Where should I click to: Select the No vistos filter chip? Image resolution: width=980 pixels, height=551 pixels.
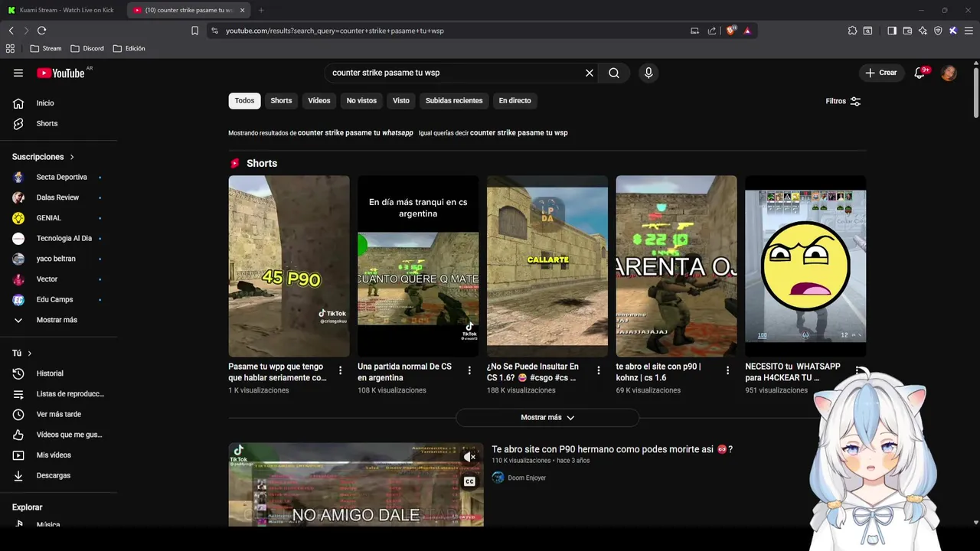click(361, 100)
